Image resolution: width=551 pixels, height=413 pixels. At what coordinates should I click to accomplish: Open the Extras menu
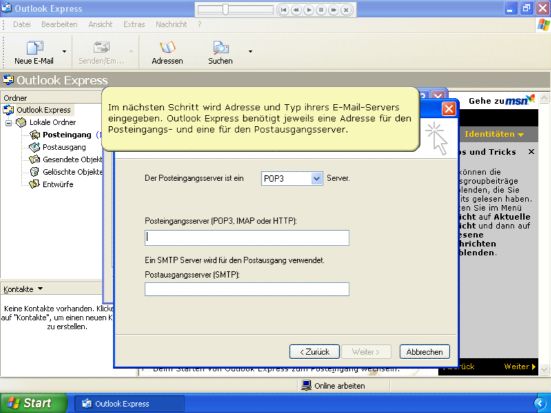point(134,24)
